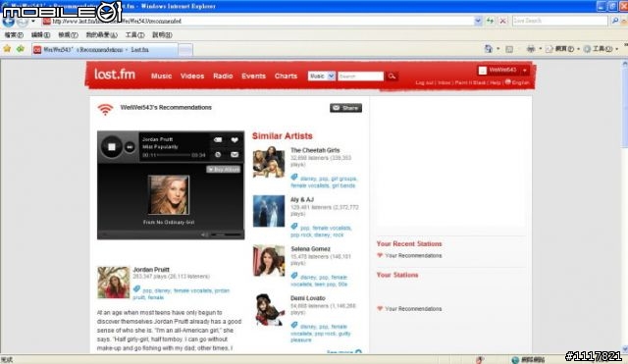Open the Jordan Pruitt artist name link
Screen dimensions: 628x364
pos(151,270)
